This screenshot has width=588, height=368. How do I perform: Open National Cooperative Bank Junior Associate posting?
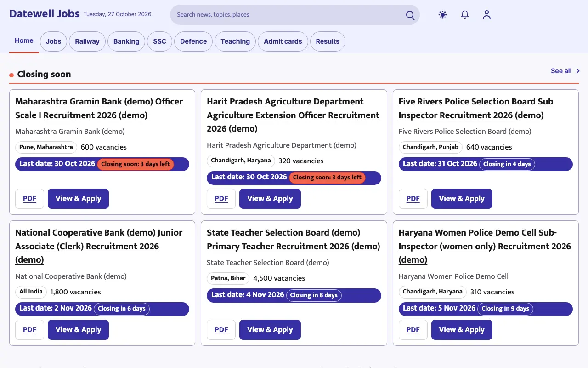click(99, 246)
